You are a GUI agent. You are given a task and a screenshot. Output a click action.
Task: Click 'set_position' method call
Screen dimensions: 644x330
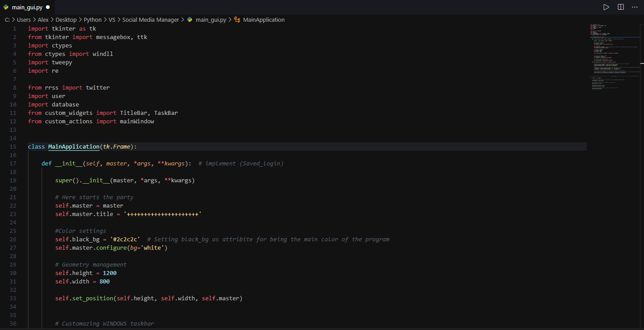pyautogui.click(x=93, y=299)
